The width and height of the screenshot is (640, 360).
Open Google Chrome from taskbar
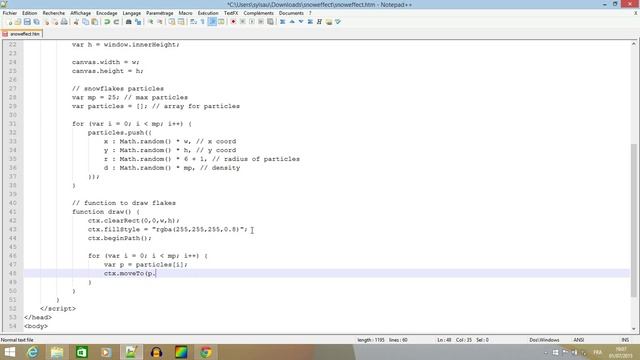pyautogui.click(x=206, y=352)
